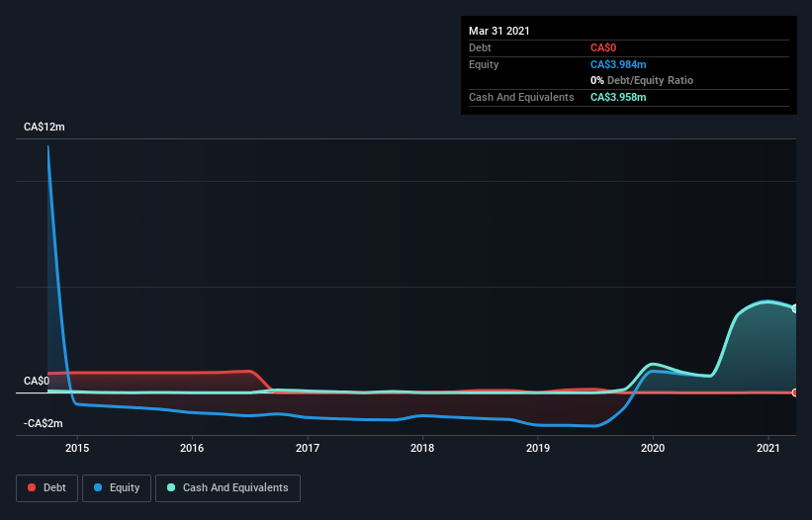This screenshot has width=812, height=520.
Task: Select the 2015 label on the x-axis
Action: pos(77,448)
